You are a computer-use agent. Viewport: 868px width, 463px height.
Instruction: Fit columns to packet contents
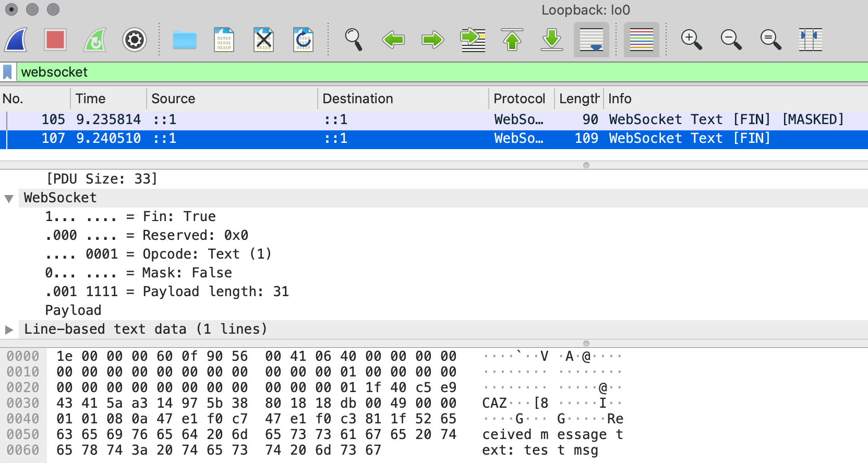pos(811,40)
